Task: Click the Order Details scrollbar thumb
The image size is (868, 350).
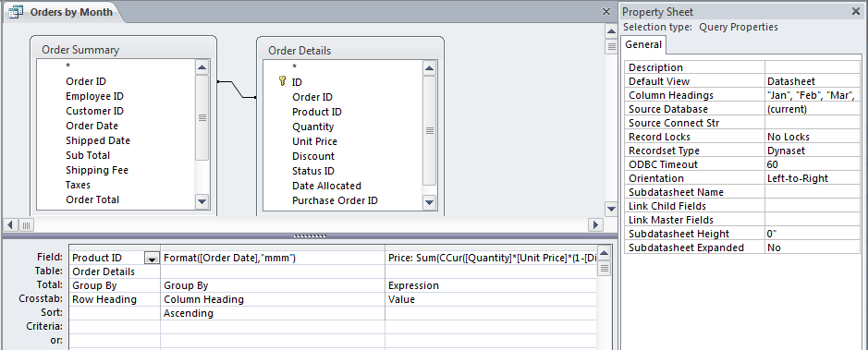Action: coord(430,130)
